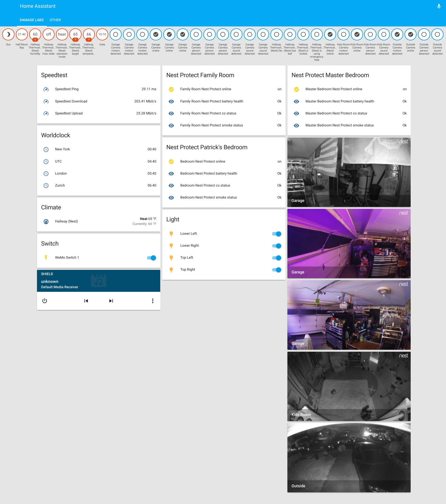Screen dimensions: 446x504
Task: Open Bedroom Nest Protect online row
Action: pos(224,162)
